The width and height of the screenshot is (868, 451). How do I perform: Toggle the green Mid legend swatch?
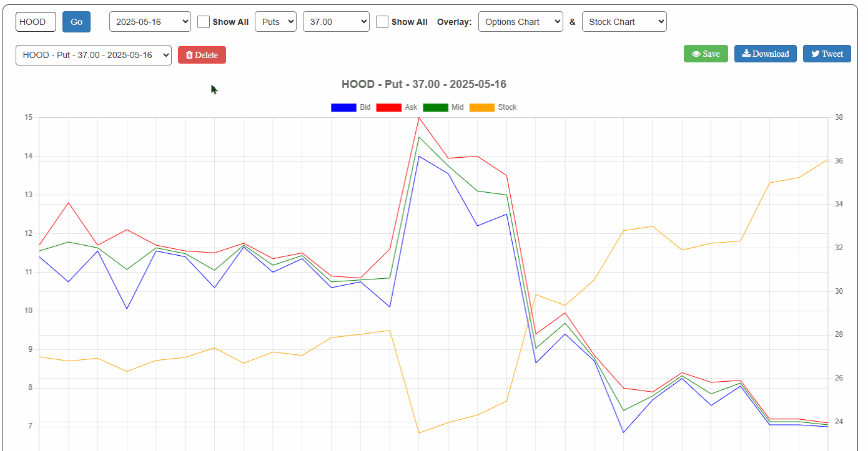pos(435,107)
